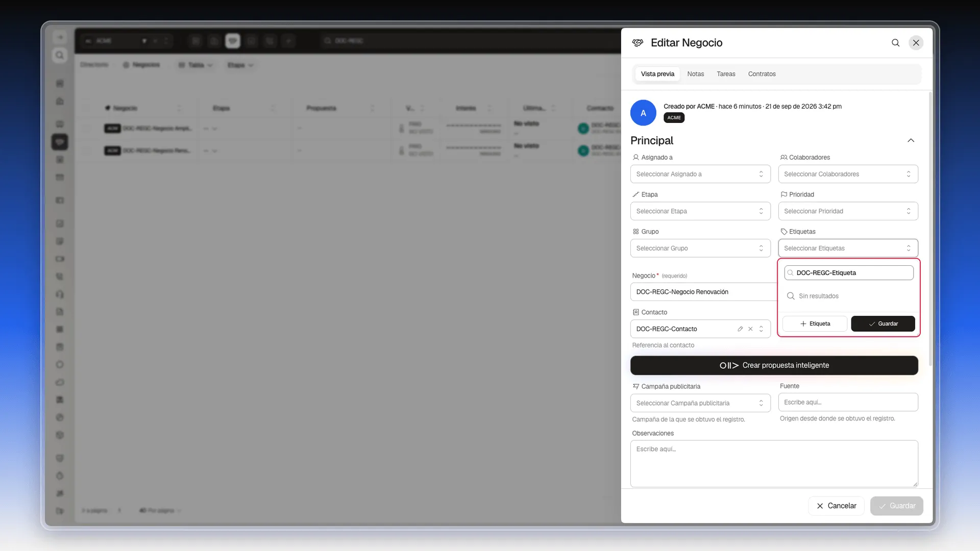Open the Seleccionar Grupo dropdown
980x551 pixels.
700,248
